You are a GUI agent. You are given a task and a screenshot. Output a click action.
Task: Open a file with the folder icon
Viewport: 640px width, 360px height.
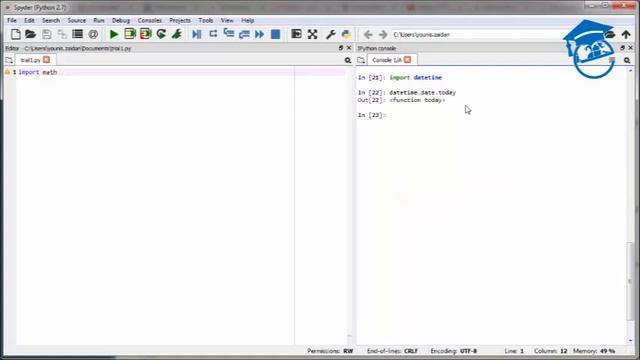click(x=31, y=34)
